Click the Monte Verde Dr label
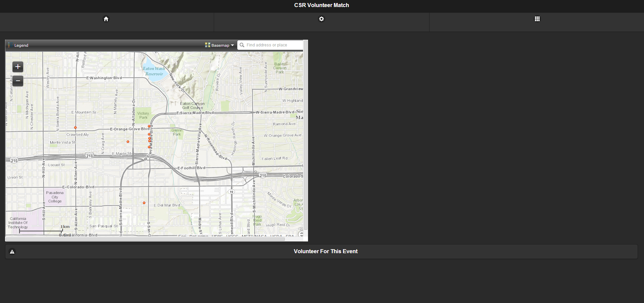Image resolution: width=644 pixels, height=303 pixels. click(x=279, y=200)
